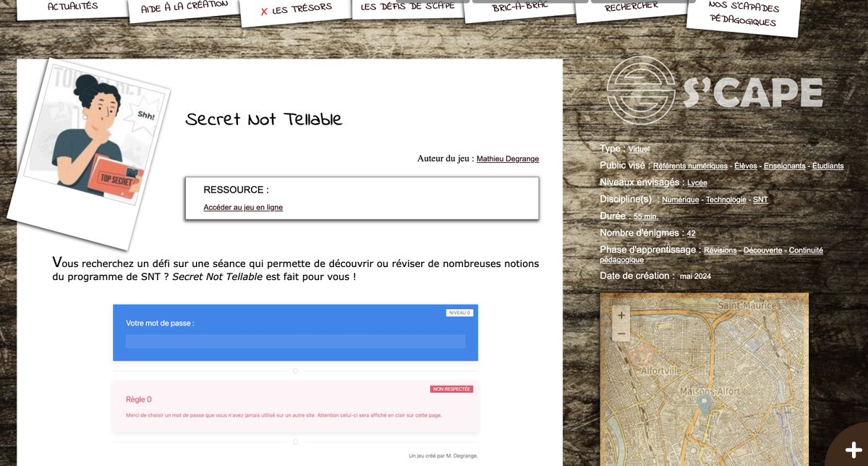Click the Secret Not Tellable title

tap(263, 119)
